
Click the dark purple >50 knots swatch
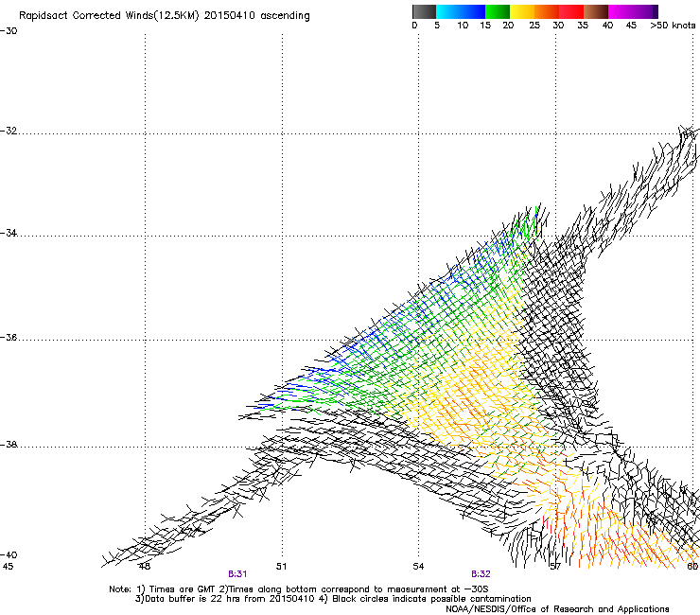pyautogui.click(x=656, y=11)
